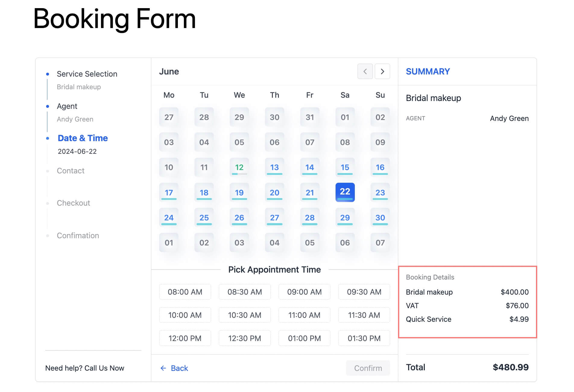The image size is (574, 392).
Task: Select the 08:00 AM time slot
Action: tap(185, 292)
